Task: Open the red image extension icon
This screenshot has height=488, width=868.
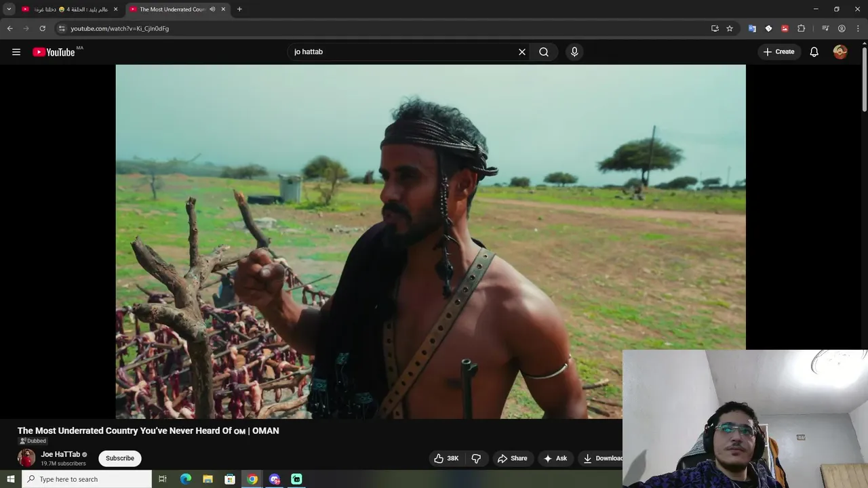Action: (785, 28)
